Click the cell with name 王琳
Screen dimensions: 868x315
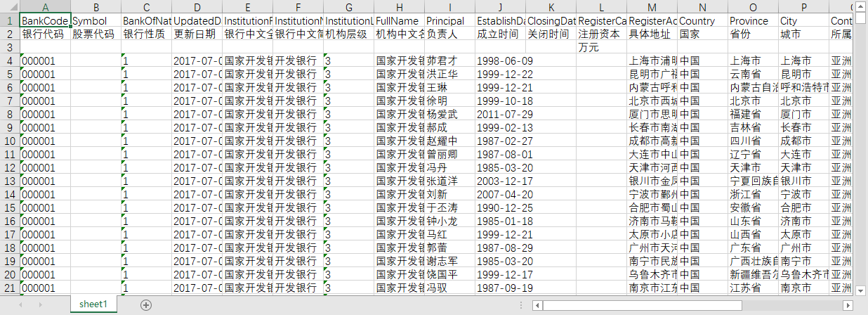click(x=450, y=87)
